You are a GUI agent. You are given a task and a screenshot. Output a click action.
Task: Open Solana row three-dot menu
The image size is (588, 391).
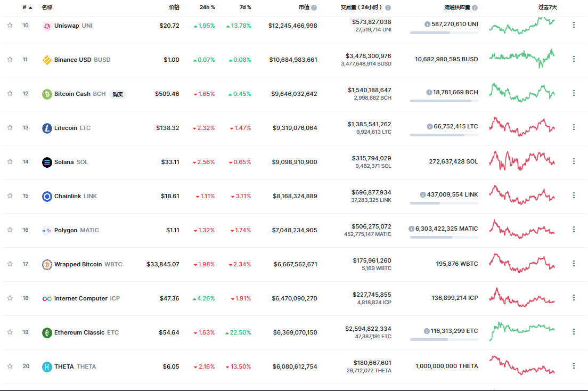(574, 161)
